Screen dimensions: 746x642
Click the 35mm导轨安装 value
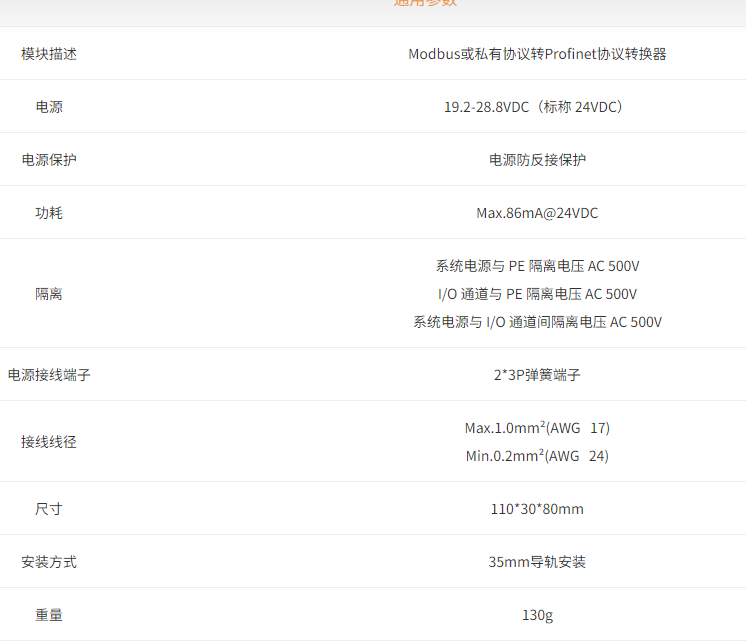pos(537,562)
